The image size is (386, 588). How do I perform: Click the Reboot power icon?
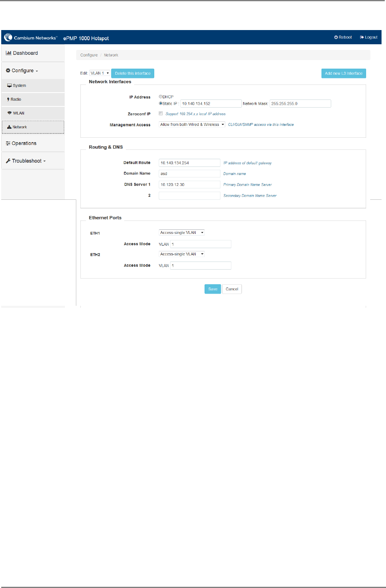click(336, 37)
